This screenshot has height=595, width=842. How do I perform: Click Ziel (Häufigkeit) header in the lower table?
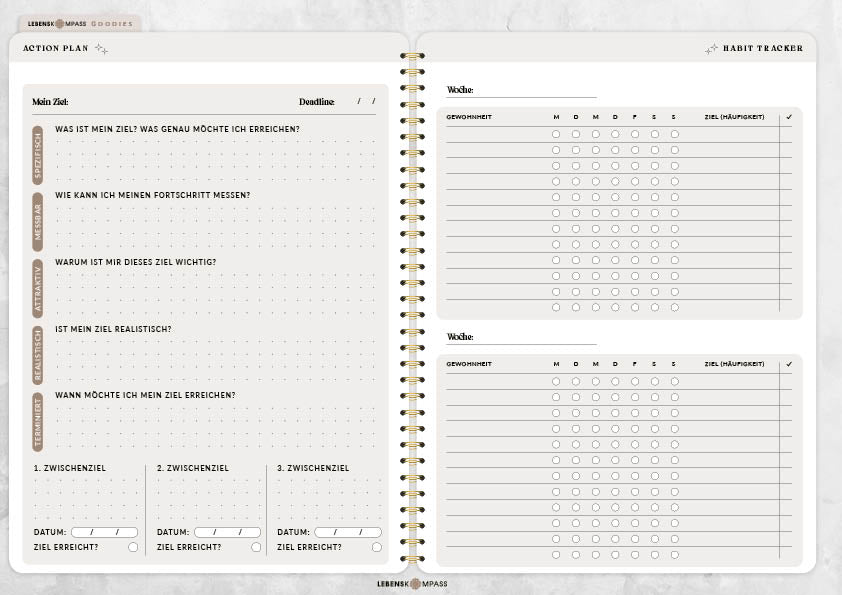click(x=734, y=364)
